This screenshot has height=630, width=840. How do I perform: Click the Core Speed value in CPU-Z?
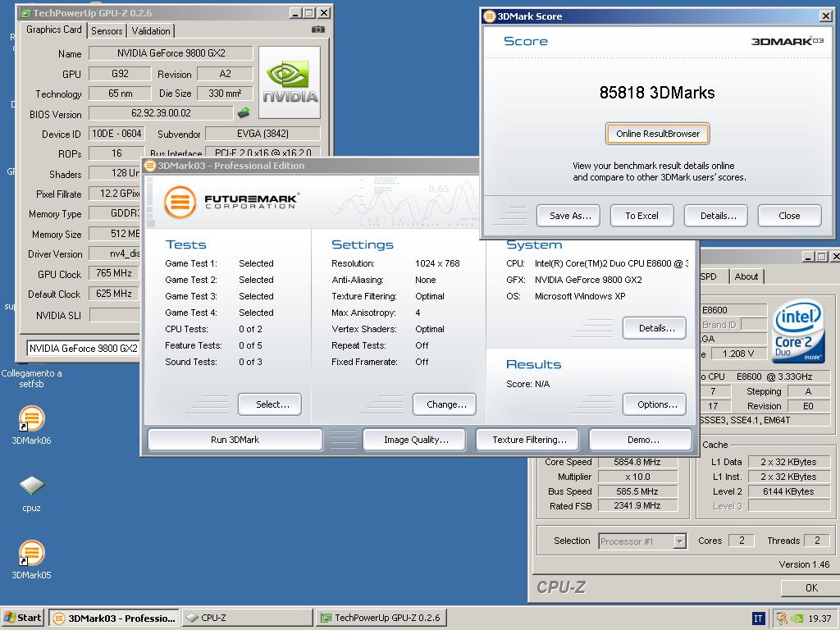(637, 462)
